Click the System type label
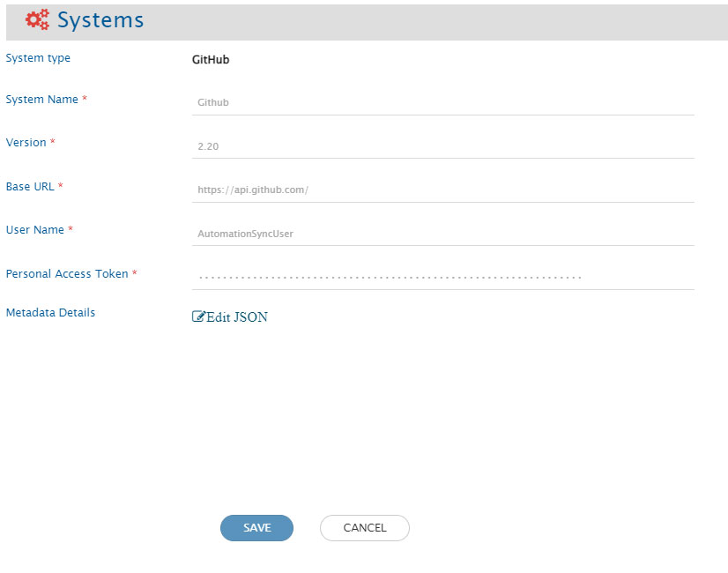 38,58
